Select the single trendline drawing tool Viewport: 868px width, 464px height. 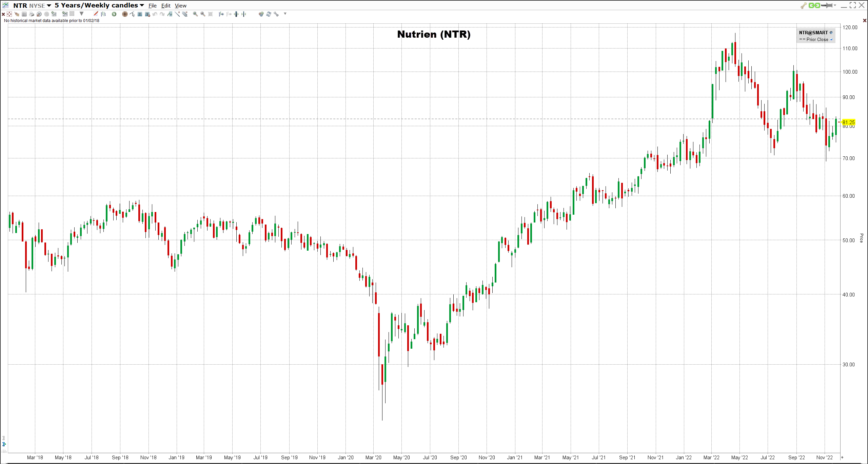point(177,14)
